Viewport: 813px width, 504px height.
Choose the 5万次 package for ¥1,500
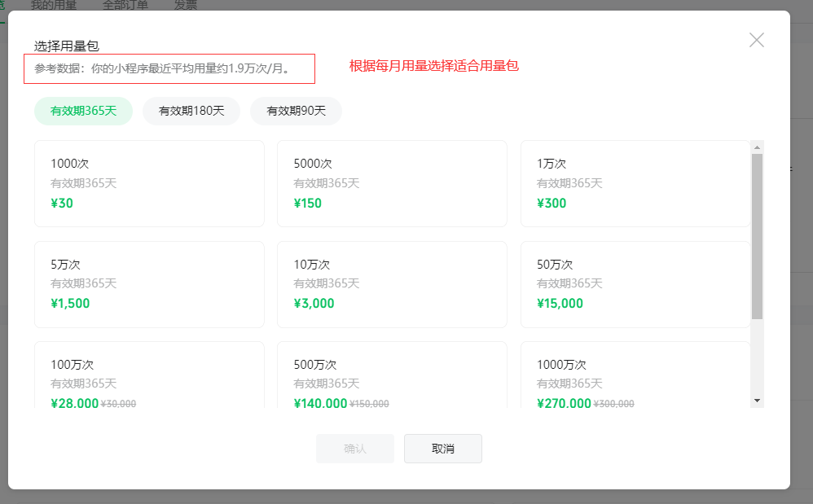(x=149, y=284)
